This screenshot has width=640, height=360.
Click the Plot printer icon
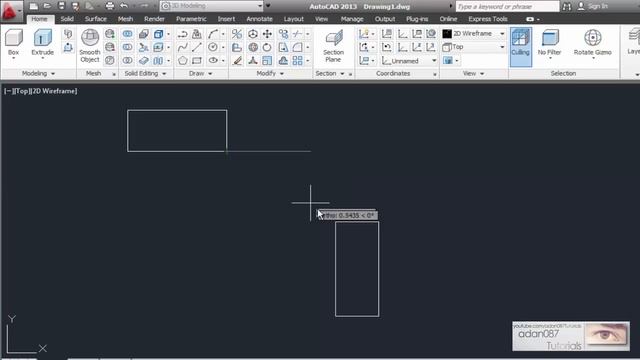[109, 6]
